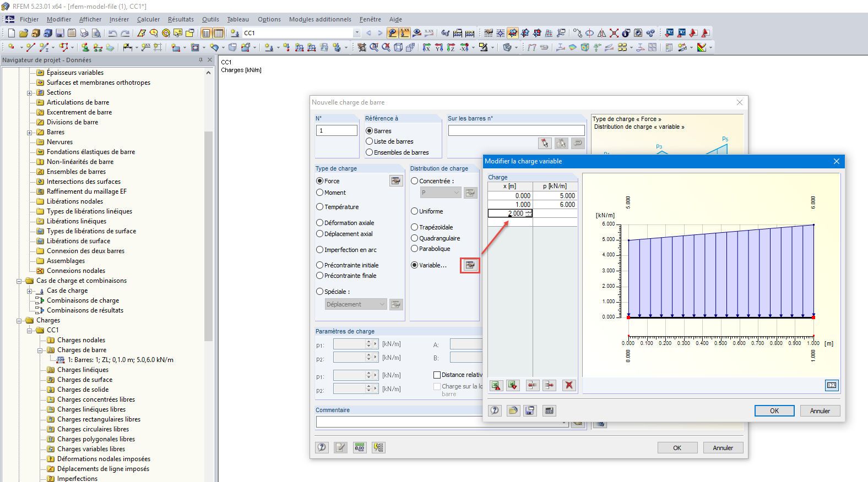Viewport: 868px width, 482px height.
Task: Export the load table to Excel
Action: click(x=496, y=386)
